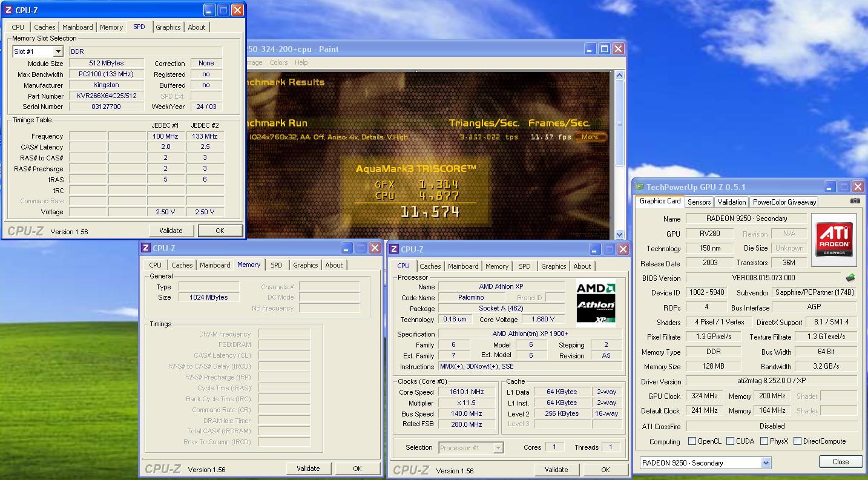Open the PowerColor Giveaway tab

point(784,202)
